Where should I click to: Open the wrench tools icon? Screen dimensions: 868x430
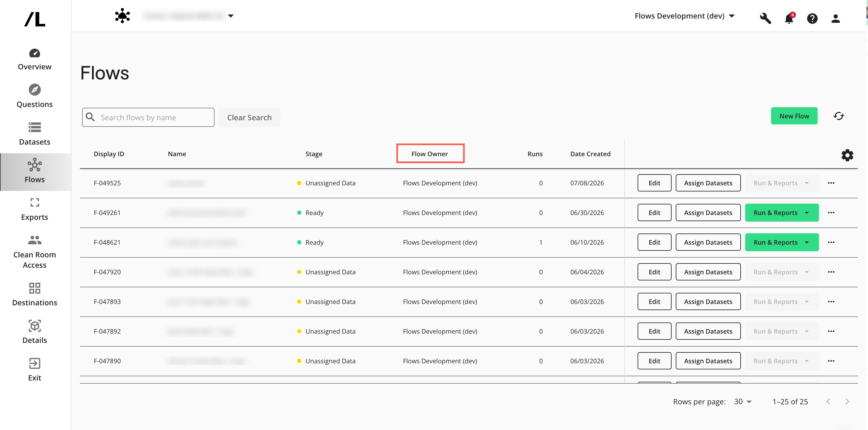click(765, 18)
